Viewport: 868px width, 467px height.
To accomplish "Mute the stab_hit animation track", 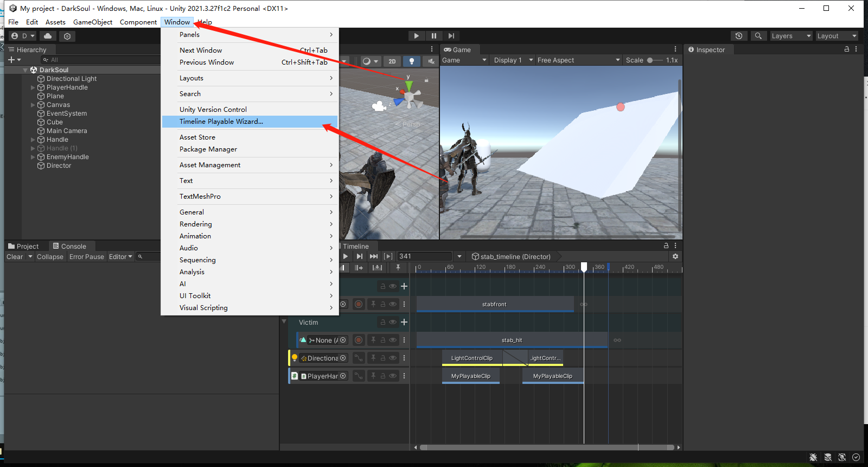I will [x=393, y=340].
